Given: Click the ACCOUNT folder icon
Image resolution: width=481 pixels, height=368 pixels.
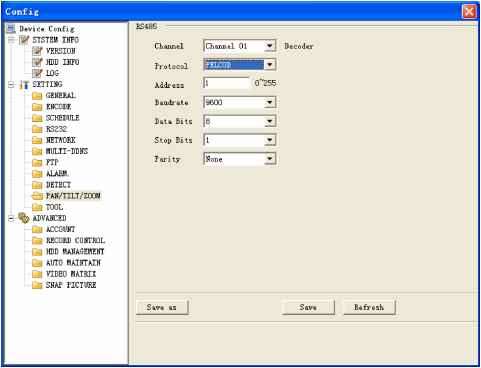Looking at the screenshot, I should pos(37,230).
